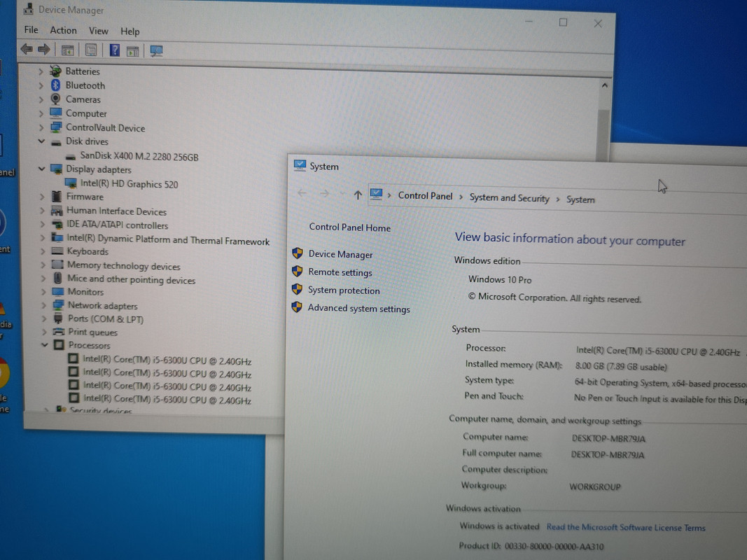Go to Control Panel Home

coord(349,227)
